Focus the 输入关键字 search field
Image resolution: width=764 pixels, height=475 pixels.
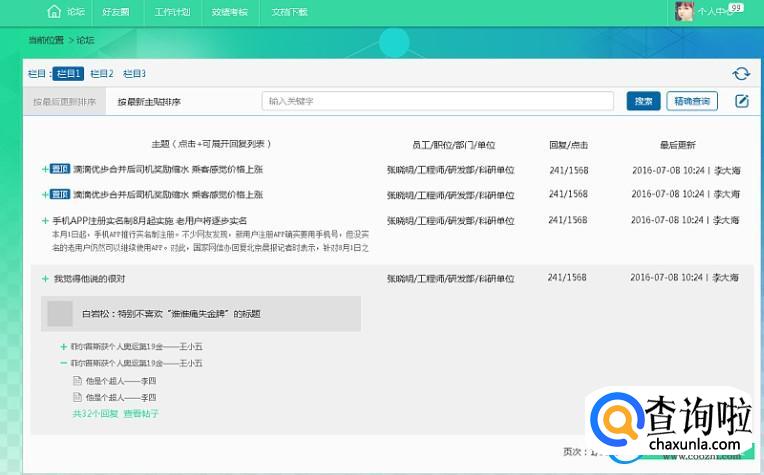pyautogui.click(x=438, y=101)
